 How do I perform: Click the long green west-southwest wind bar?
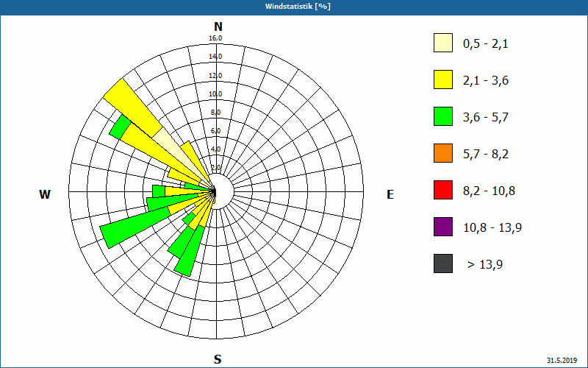click(135, 227)
